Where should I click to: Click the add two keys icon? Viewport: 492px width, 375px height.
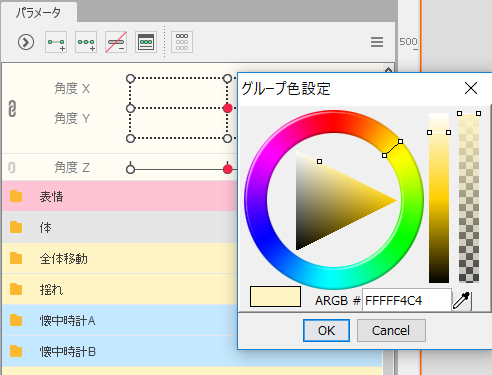56,42
